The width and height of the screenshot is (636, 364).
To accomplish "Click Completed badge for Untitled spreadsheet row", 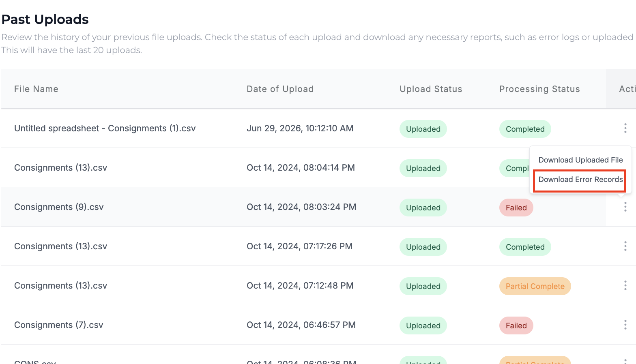I will (x=525, y=129).
